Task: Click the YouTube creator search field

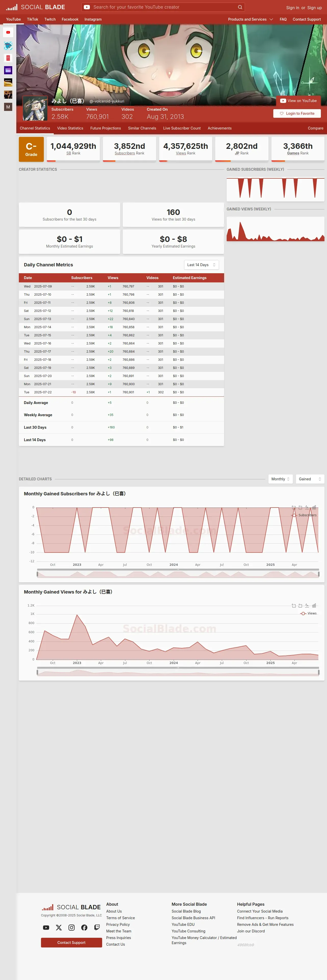Action: click(x=163, y=7)
